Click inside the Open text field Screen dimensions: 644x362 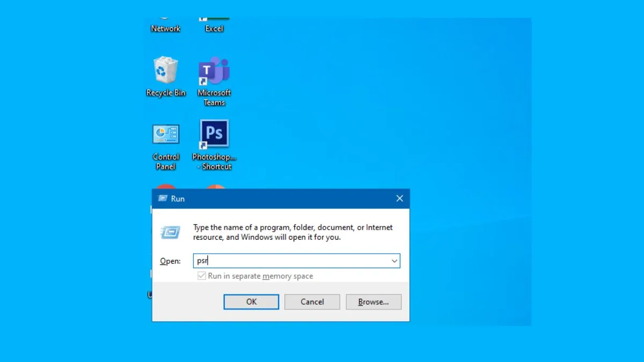[295, 261]
